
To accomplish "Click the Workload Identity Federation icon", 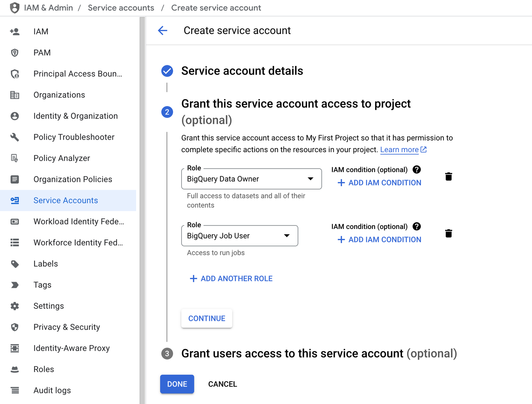I will 14,222.
